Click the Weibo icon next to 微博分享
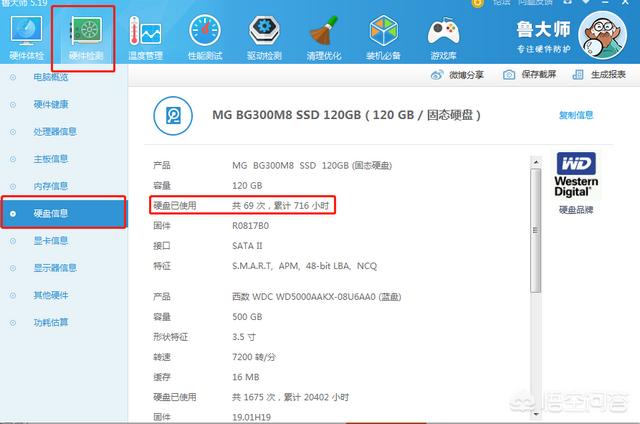This screenshot has height=424, width=640. click(437, 75)
